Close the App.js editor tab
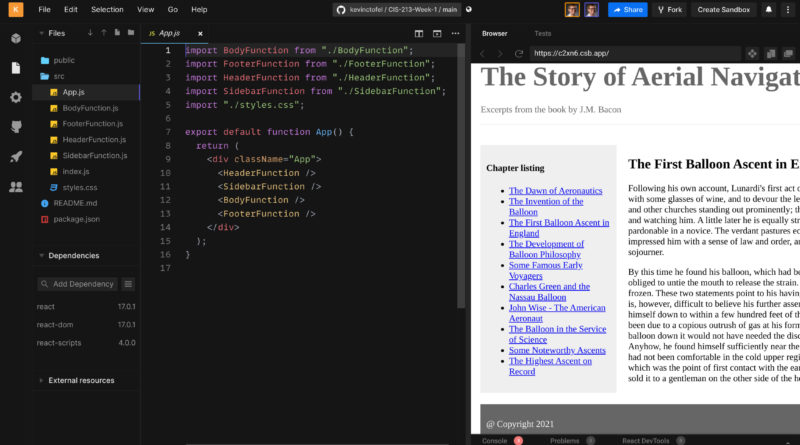This screenshot has width=800, height=445. click(200, 34)
